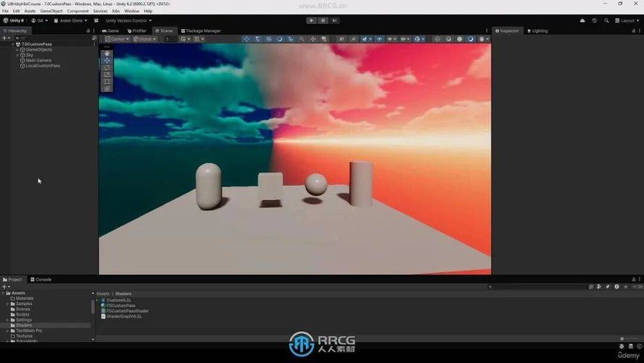This screenshot has width=644, height=363.
Task: Switch to the Game tab
Action: pyautogui.click(x=110, y=30)
